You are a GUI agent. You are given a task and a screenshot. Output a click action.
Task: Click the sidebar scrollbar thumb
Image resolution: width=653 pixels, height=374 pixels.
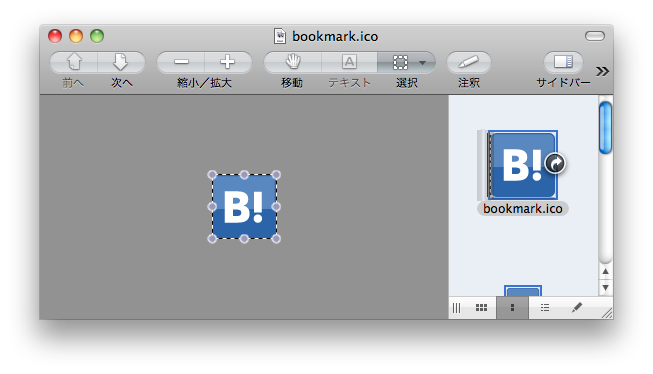[605, 128]
